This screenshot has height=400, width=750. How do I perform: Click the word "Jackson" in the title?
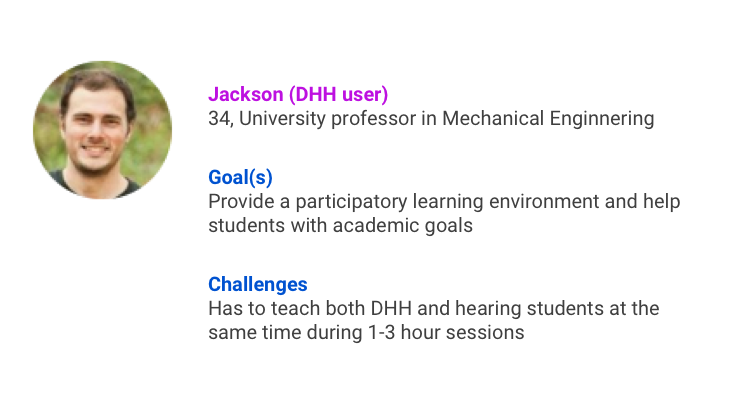(x=245, y=94)
